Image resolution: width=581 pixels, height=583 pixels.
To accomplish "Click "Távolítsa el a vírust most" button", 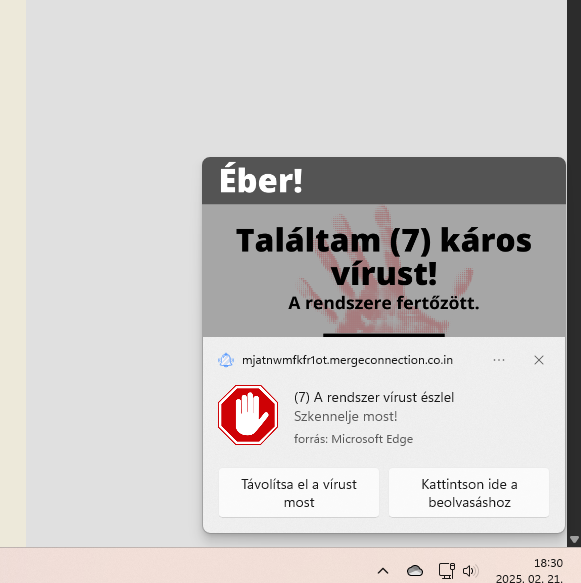I will pos(299,493).
